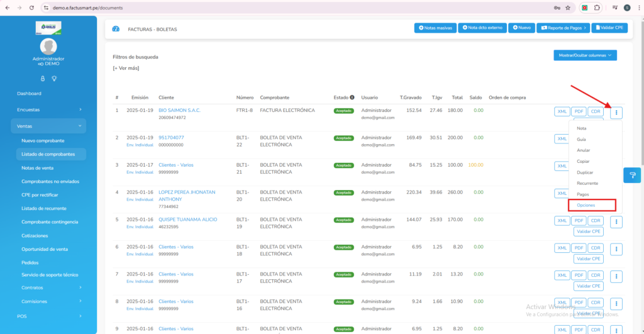644x334 pixels.
Task: Click Validar CPE for row BLT1-18
Action: point(588,259)
